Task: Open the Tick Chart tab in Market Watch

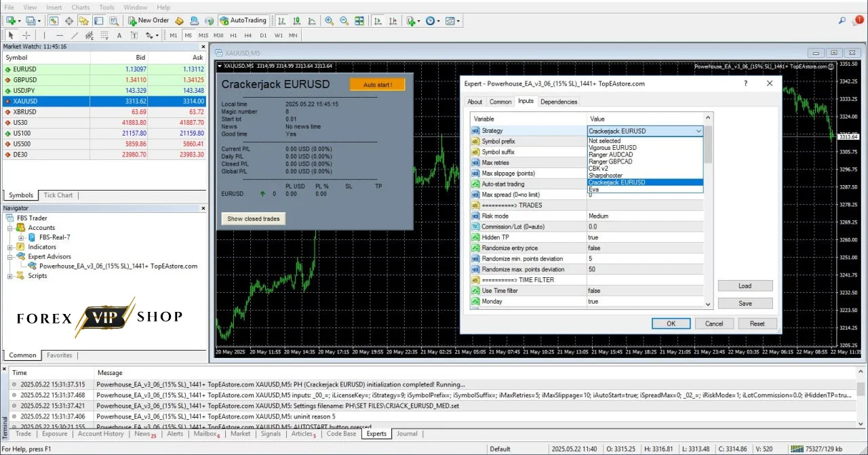Action: coord(58,195)
